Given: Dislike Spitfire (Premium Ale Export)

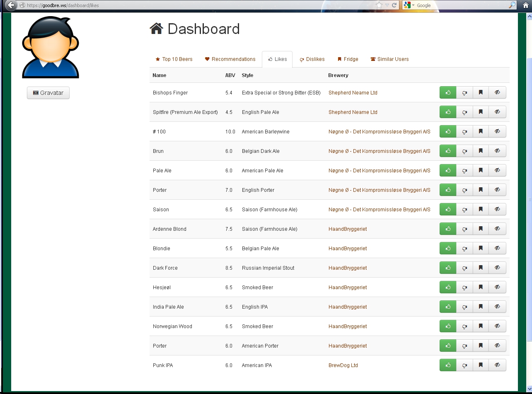Looking at the screenshot, I should coord(464,112).
